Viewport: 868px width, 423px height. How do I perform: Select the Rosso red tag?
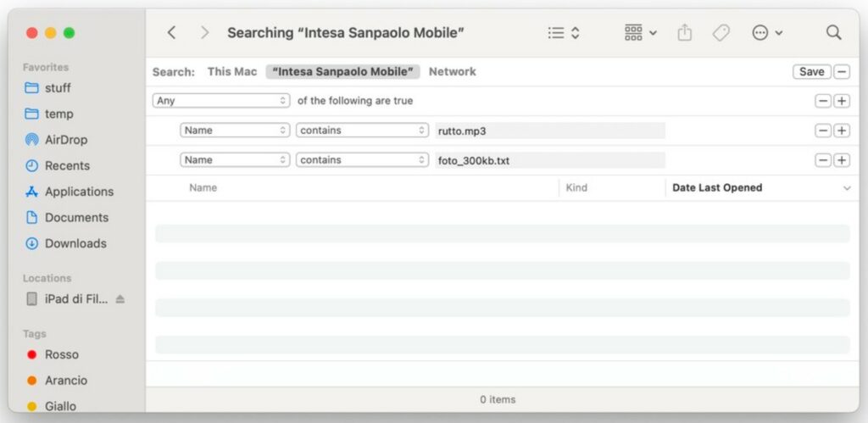click(x=61, y=354)
